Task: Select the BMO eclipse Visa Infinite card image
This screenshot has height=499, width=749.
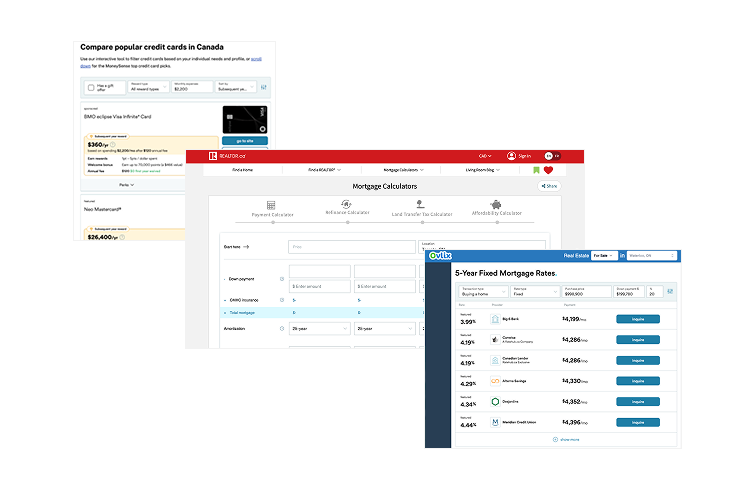Action: click(245, 119)
